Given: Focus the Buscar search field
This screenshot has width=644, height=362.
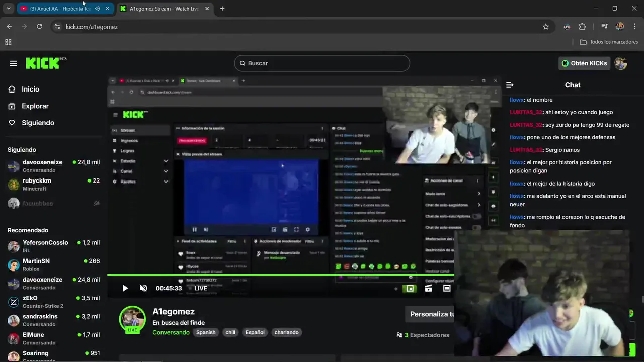Looking at the screenshot, I should [322, 63].
